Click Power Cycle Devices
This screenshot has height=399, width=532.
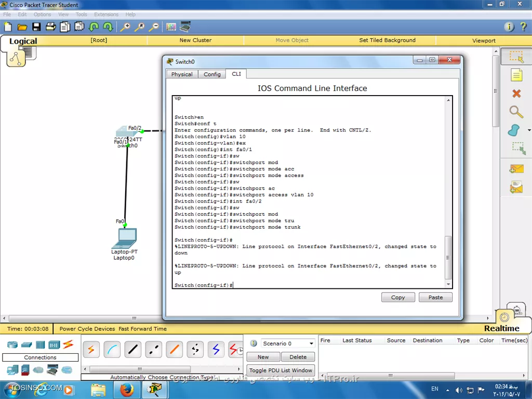[x=87, y=329]
